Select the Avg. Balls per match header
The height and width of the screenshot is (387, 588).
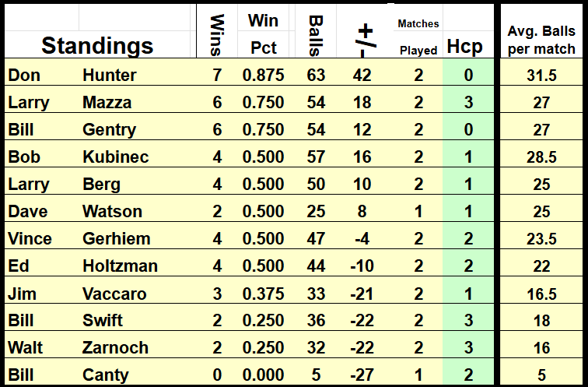pyautogui.click(x=541, y=39)
